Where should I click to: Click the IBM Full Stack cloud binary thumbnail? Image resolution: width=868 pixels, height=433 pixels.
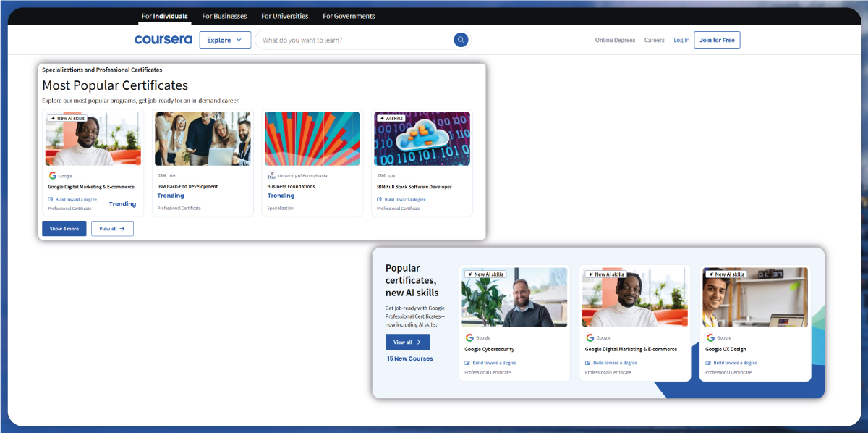(422, 139)
